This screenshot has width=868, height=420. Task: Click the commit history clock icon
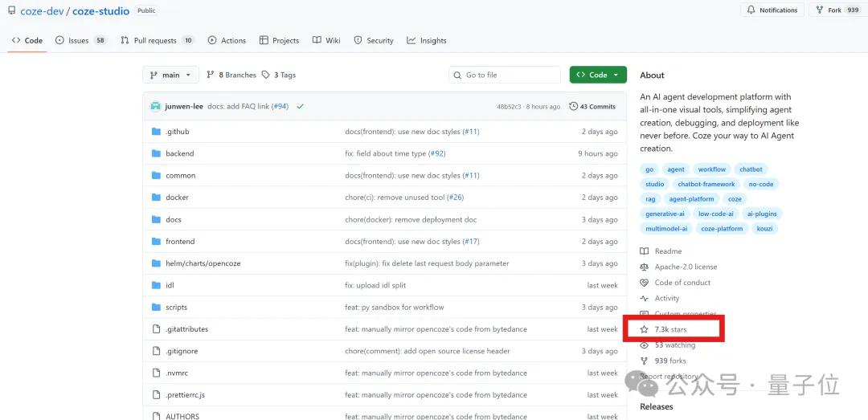click(x=573, y=106)
